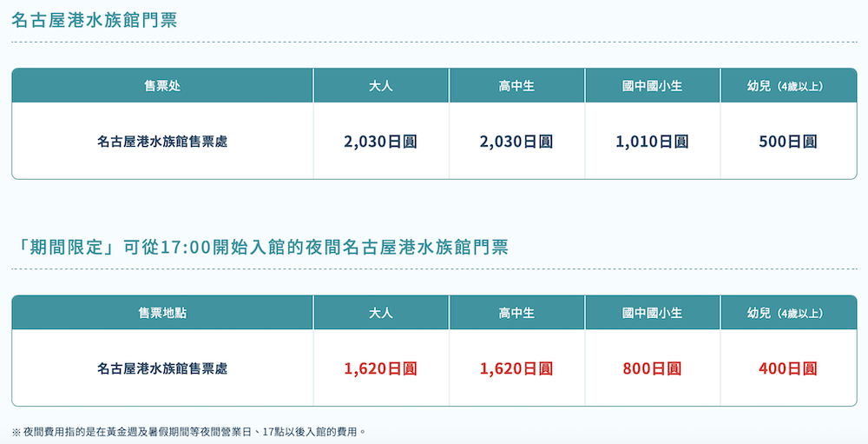Screen dimensions: 868x444
Task: Click the "1,010日圓" price cell
Action: pyautogui.click(x=652, y=142)
